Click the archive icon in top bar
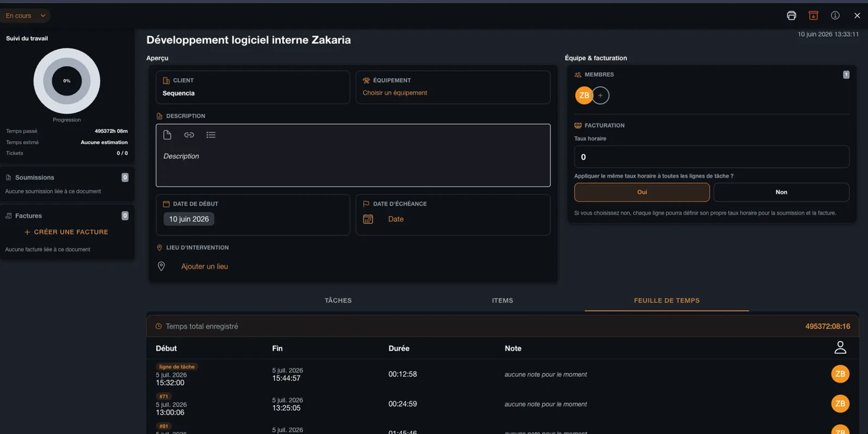 pyautogui.click(x=813, y=16)
